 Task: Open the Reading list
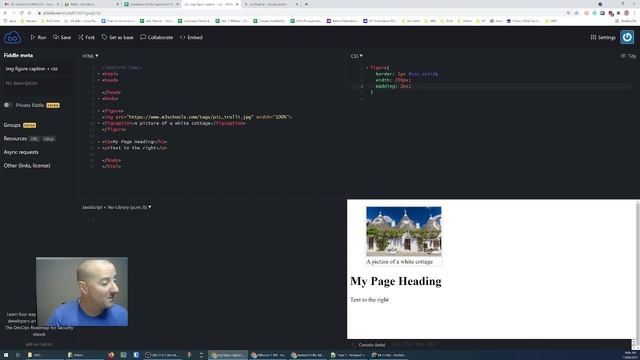627,21
